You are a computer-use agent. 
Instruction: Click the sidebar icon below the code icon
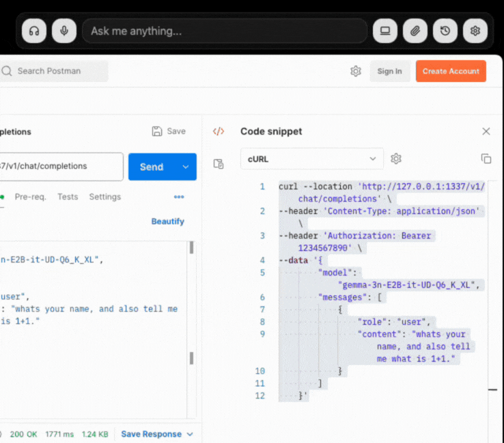(219, 164)
